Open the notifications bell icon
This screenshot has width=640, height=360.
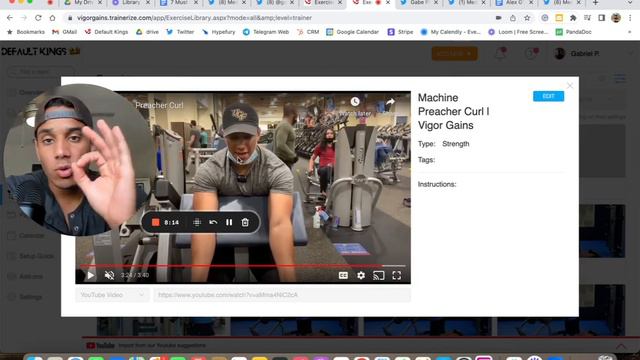pyautogui.click(x=501, y=53)
